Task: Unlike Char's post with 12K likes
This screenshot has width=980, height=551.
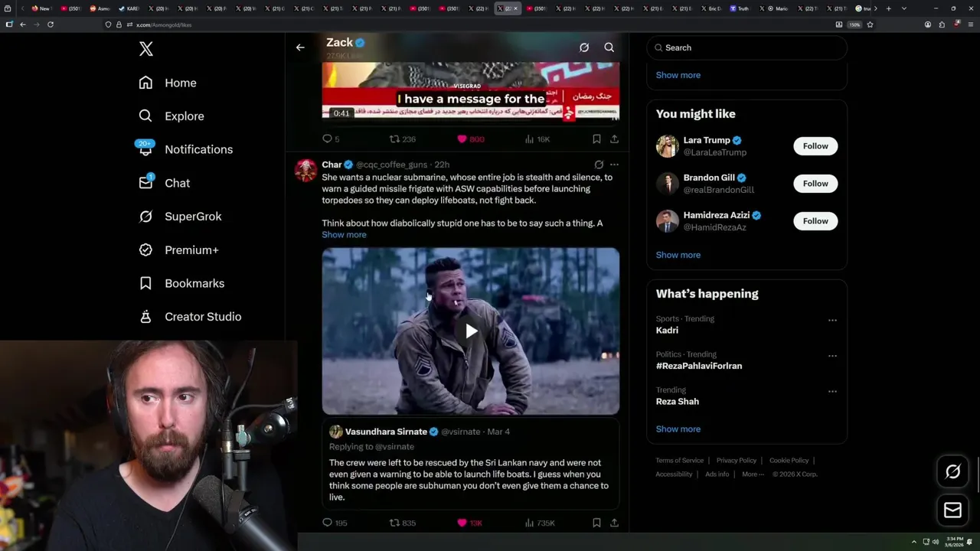Action: pos(469,523)
